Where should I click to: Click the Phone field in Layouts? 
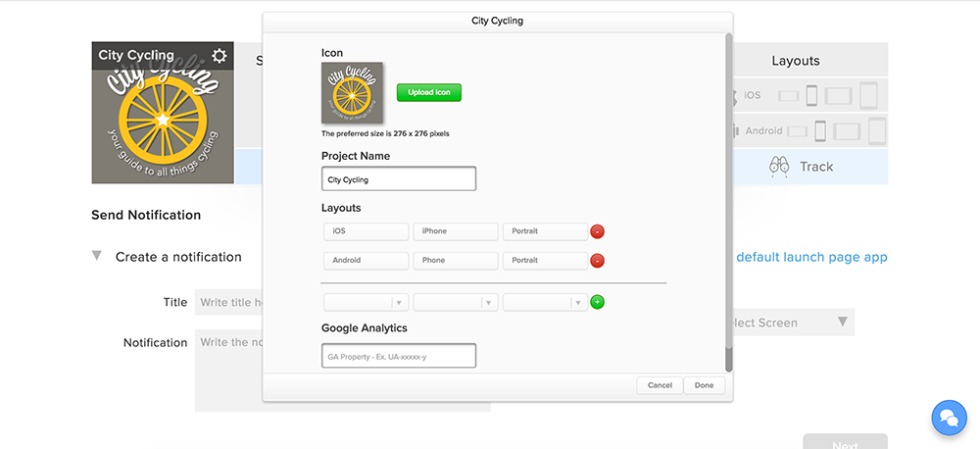point(456,260)
